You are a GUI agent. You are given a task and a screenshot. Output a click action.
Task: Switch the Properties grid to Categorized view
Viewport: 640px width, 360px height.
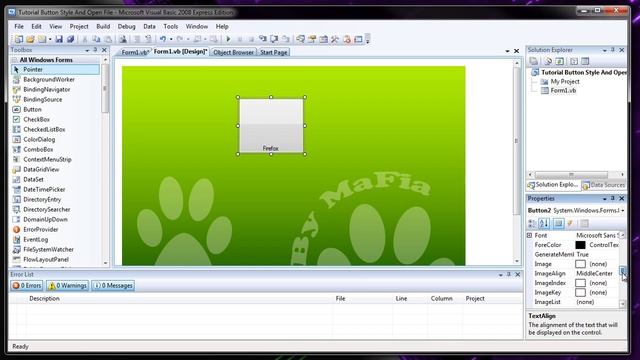coord(532,223)
